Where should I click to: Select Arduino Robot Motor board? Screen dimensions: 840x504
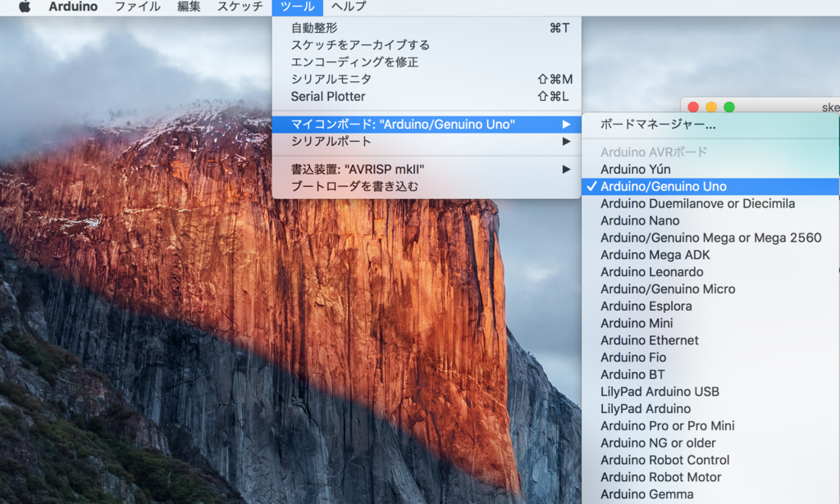710,477
